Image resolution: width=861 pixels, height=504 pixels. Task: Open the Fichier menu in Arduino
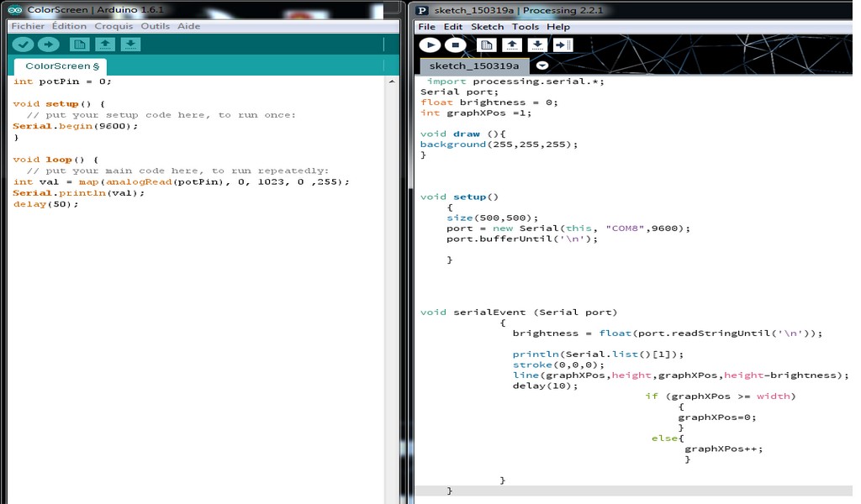point(28,26)
